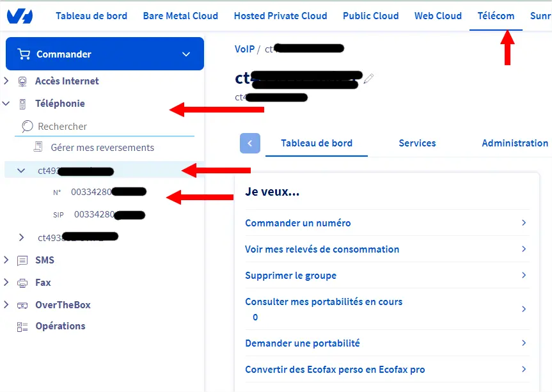Click the Téléphonie phone icon
This screenshot has width=552, height=392.
pos(22,104)
